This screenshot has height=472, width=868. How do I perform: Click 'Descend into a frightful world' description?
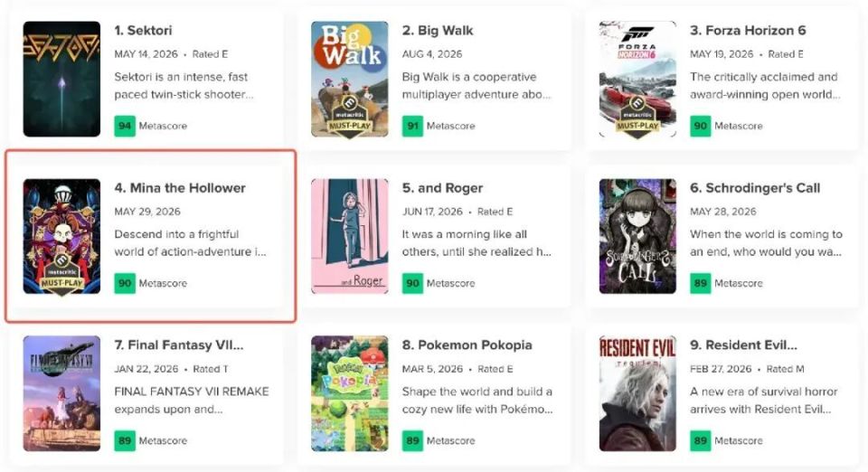point(191,243)
